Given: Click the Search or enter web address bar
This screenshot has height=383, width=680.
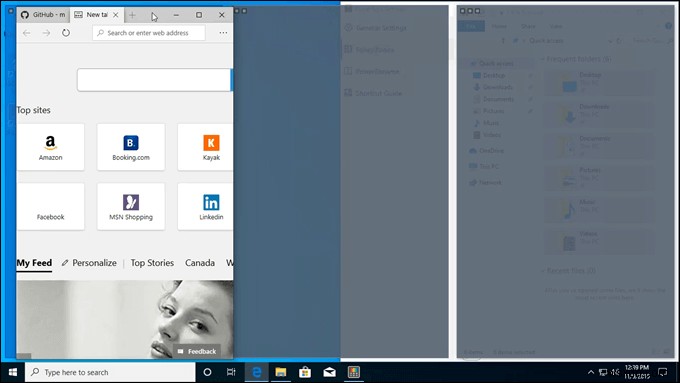Looking at the screenshot, I should tap(149, 33).
